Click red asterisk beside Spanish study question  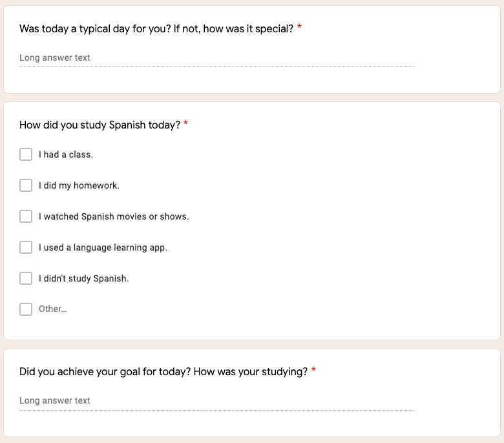pyautogui.click(x=186, y=123)
